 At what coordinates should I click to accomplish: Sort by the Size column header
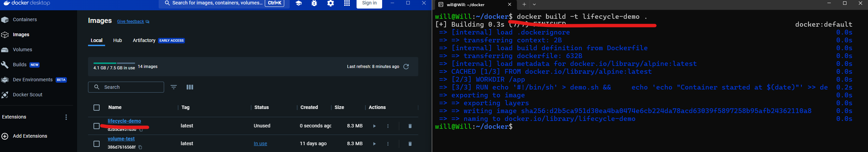coord(339,107)
